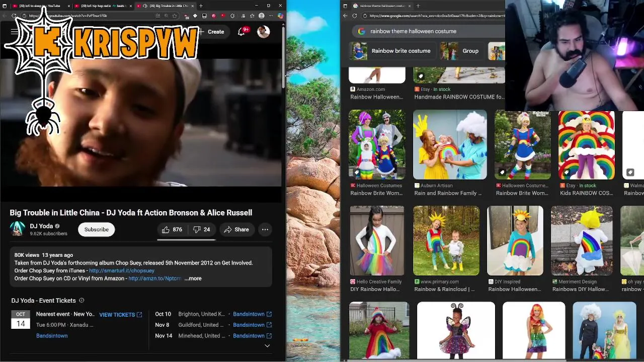Go back in the YouTube browser window
This screenshot has height=362, width=644.
coord(4,16)
